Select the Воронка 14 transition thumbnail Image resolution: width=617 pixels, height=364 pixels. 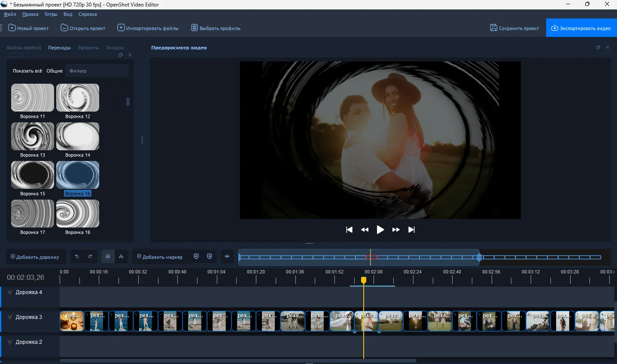(x=78, y=136)
